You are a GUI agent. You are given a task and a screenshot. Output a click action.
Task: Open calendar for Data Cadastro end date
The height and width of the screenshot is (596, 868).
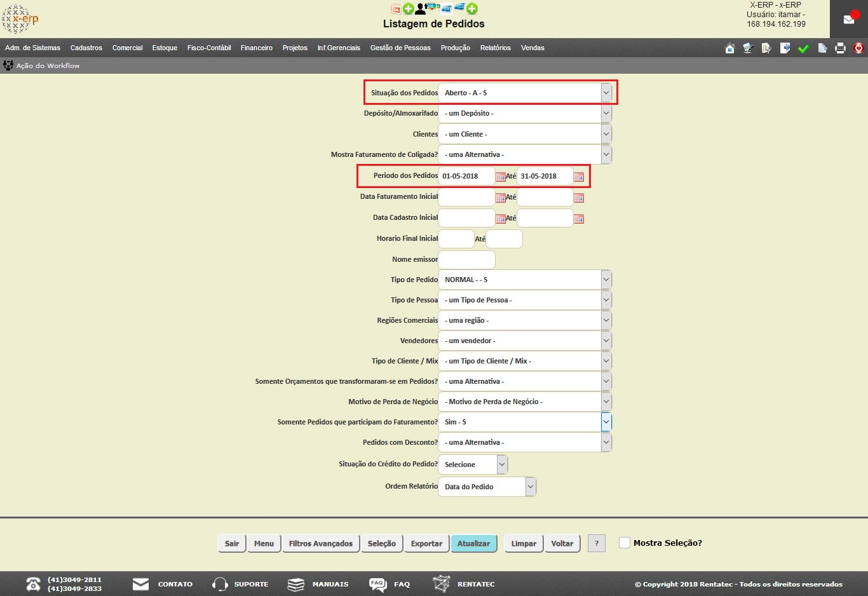pyautogui.click(x=578, y=219)
